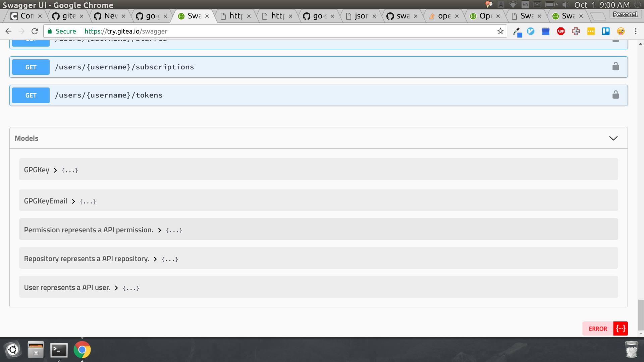Close the active Swagger tab
Image resolution: width=644 pixels, height=362 pixels.
point(207,16)
